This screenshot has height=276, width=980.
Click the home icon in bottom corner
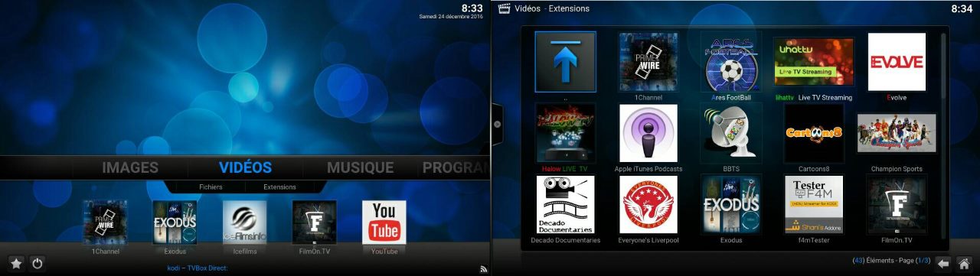tap(963, 262)
